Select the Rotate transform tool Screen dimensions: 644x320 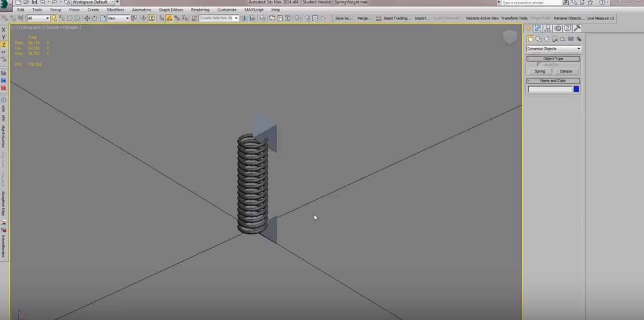point(95,18)
